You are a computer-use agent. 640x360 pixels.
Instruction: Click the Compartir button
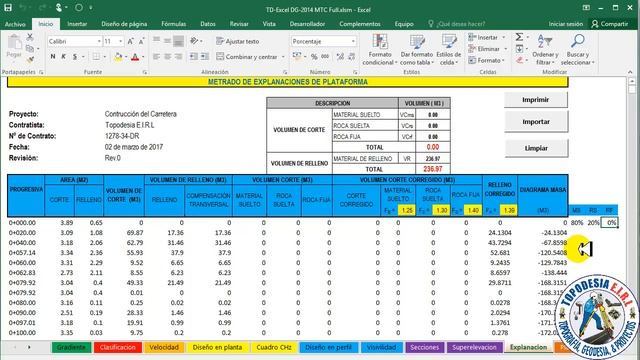pos(610,24)
